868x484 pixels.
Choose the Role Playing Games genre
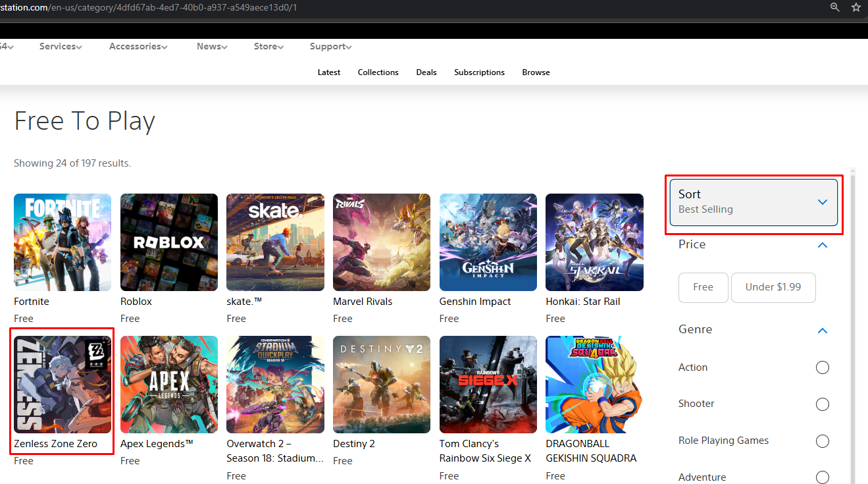pos(822,441)
